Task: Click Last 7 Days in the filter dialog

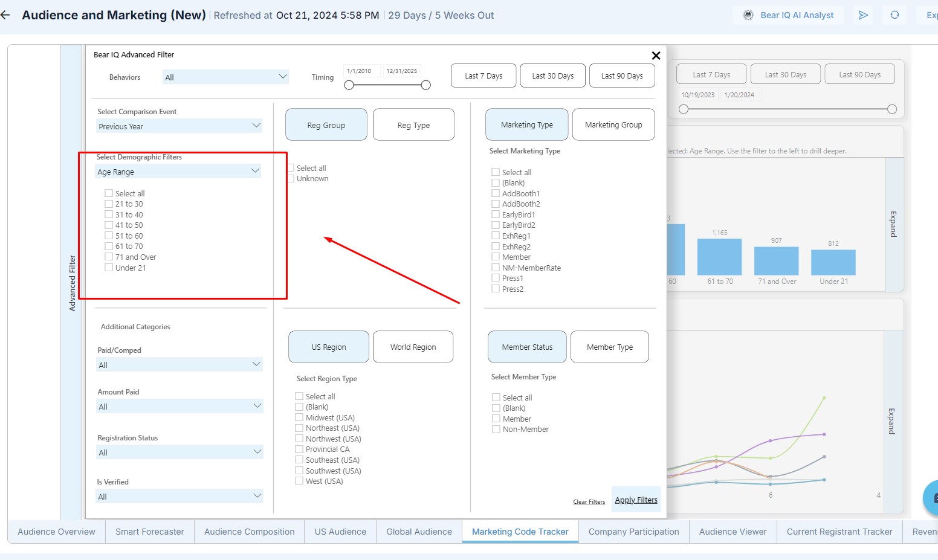Action: pyautogui.click(x=484, y=76)
